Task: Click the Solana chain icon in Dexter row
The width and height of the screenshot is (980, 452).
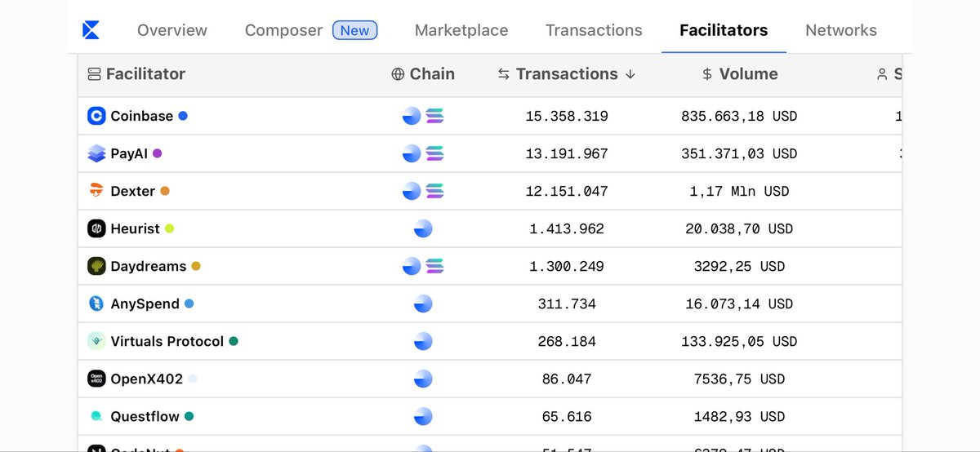Action: coord(434,191)
